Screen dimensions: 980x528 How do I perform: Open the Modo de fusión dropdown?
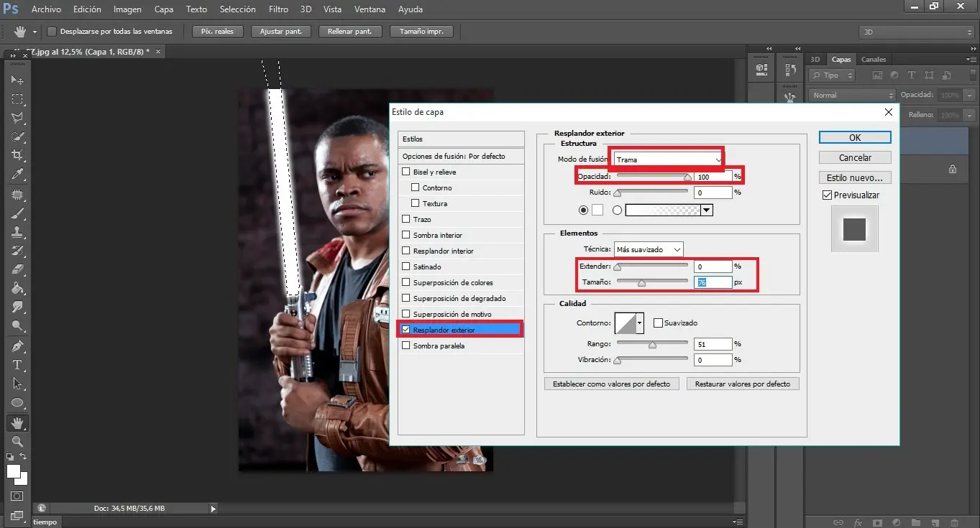coord(668,159)
